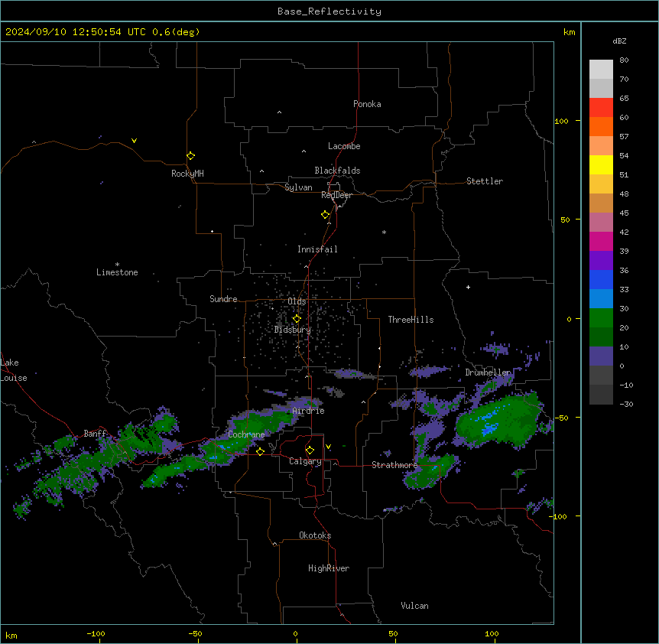The height and width of the screenshot is (644, 659).
Task: Select the yellow diamond marker above Calgary label
Action: tap(310, 450)
